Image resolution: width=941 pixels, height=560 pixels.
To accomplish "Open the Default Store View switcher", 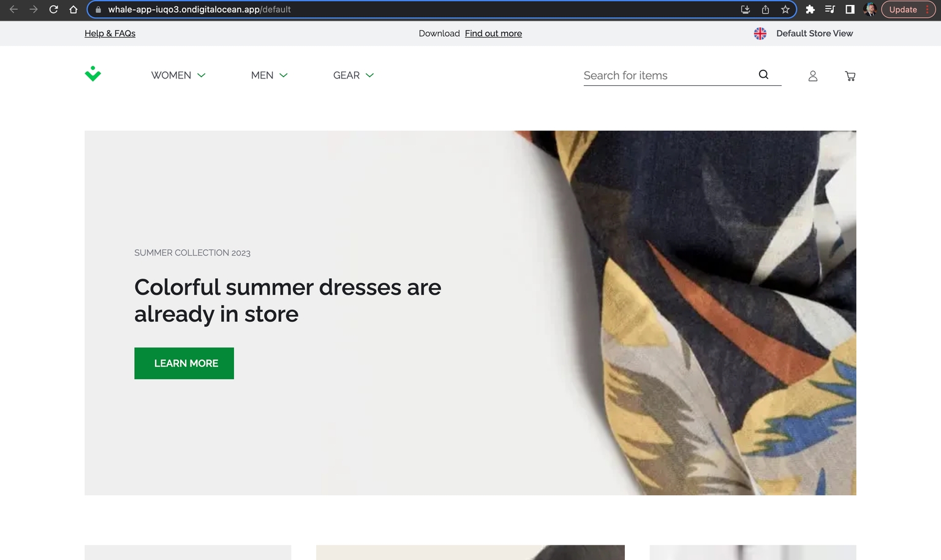I will click(x=814, y=34).
